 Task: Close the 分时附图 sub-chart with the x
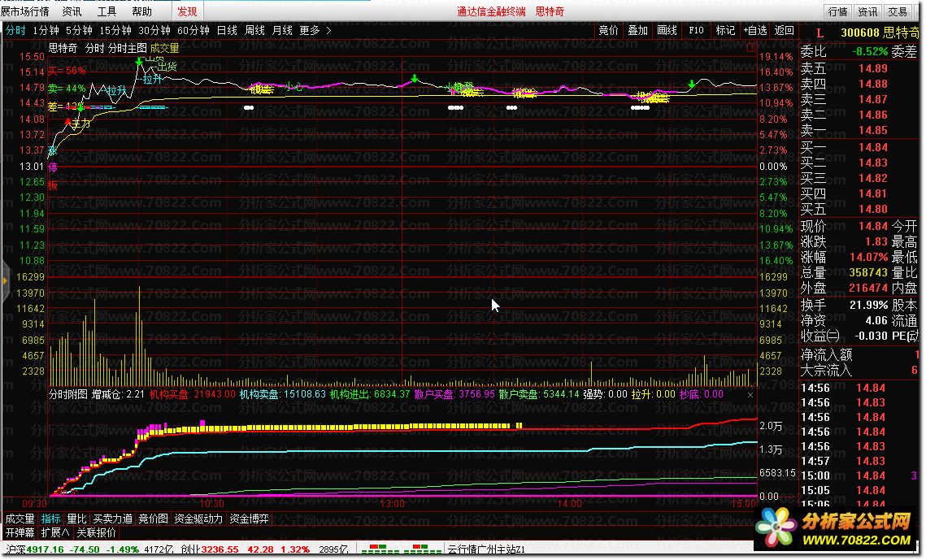point(750,395)
